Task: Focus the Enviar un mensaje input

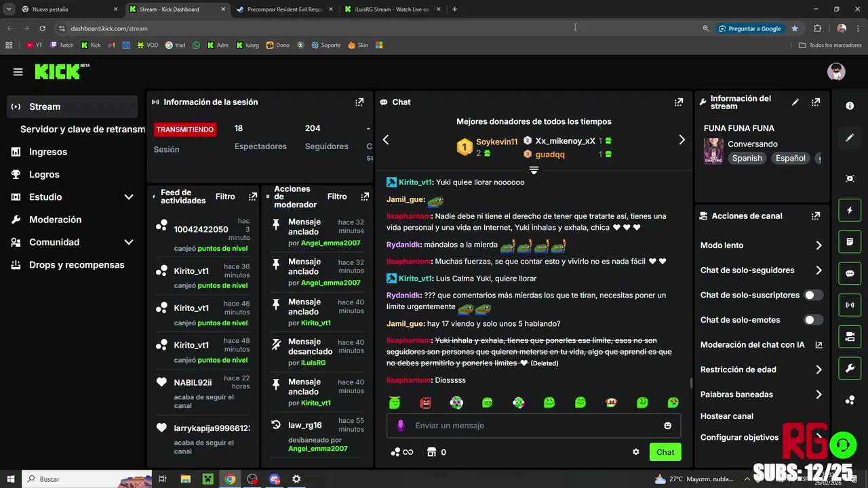Action: pyautogui.click(x=534, y=426)
